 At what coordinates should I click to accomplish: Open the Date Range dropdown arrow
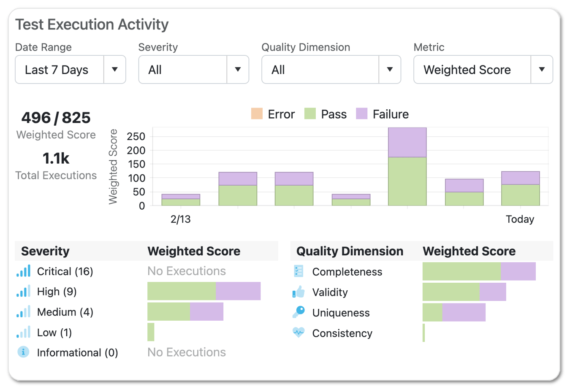[x=114, y=70]
